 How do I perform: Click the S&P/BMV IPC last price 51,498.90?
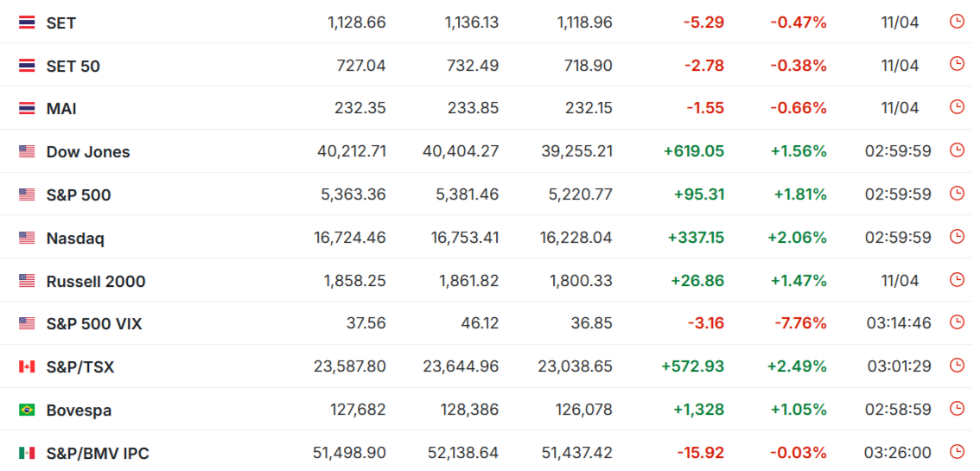(x=349, y=452)
